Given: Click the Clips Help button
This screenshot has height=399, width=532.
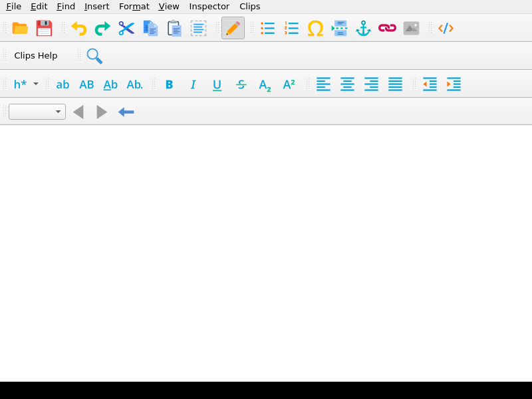Looking at the screenshot, I should (x=35, y=56).
